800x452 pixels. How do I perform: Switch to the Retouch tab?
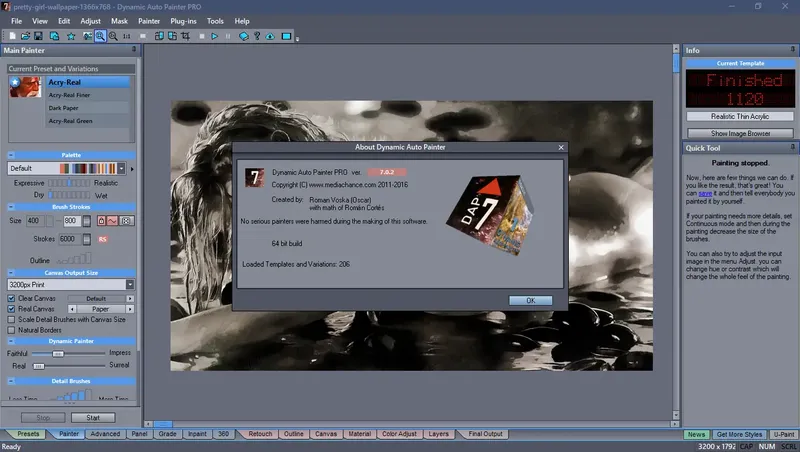pyautogui.click(x=260, y=434)
